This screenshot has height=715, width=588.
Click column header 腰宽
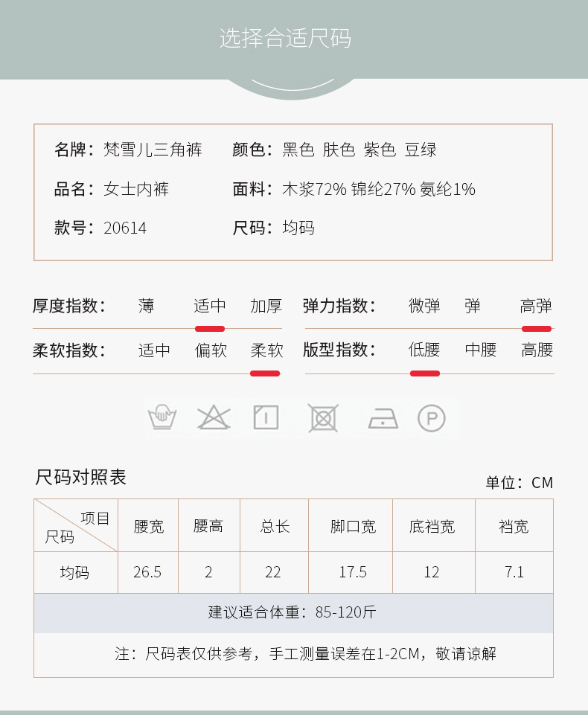(149, 527)
